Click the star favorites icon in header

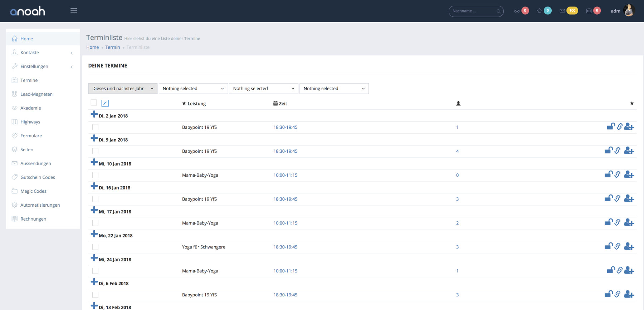point(540,11)
